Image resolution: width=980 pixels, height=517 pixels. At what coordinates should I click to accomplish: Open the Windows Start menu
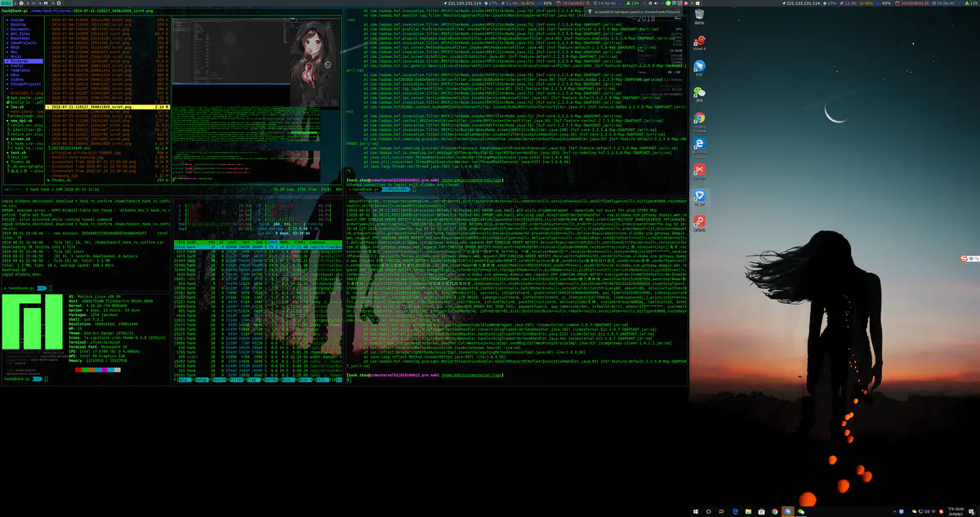[695, 511]
